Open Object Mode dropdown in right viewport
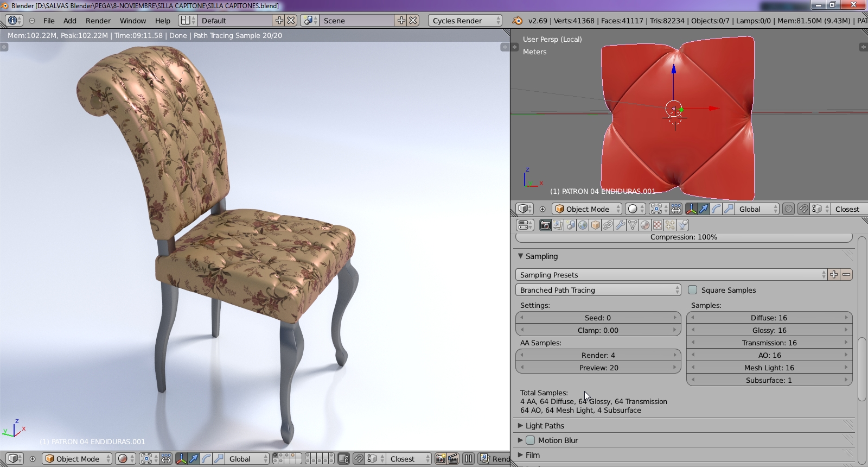Screen dimensions: 868x467 (587, 209)
